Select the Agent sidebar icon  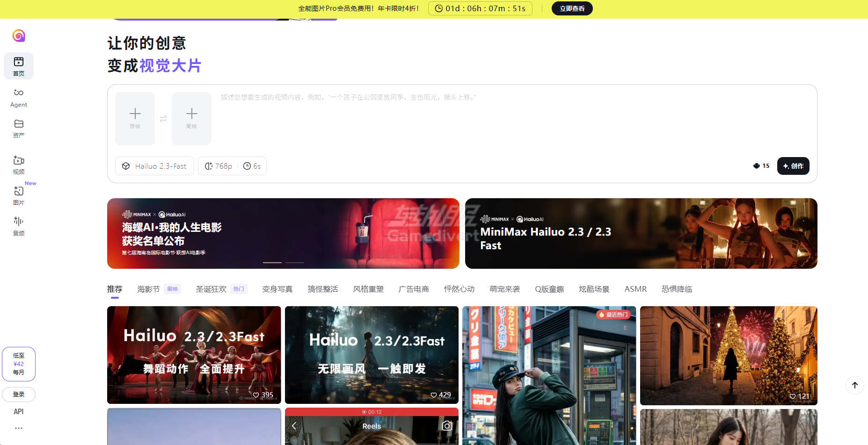tap(19, 97)
